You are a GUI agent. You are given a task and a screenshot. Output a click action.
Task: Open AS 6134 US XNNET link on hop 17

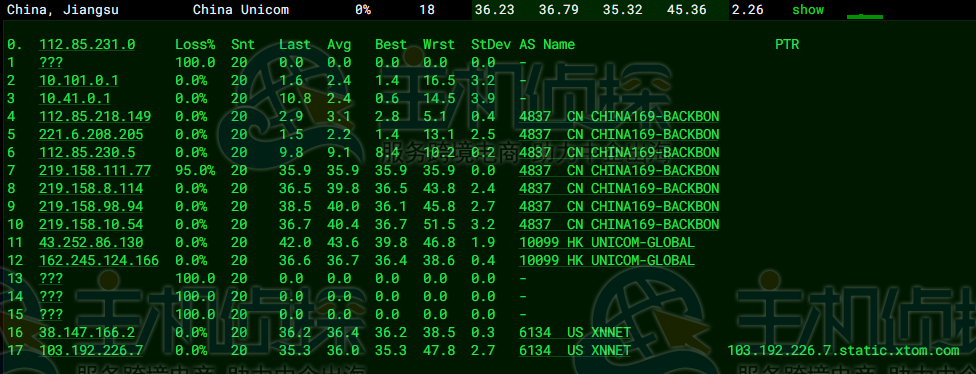point(575,351)
